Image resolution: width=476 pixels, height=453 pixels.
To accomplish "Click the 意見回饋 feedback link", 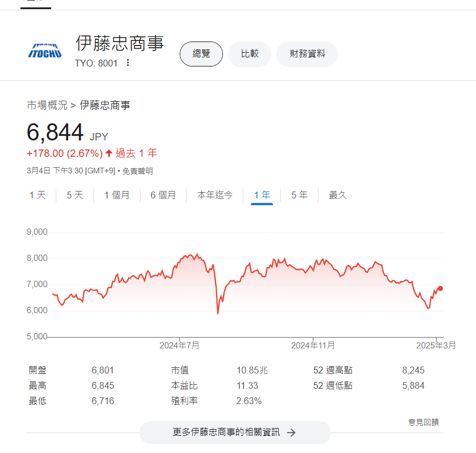I will pos(424,422).
